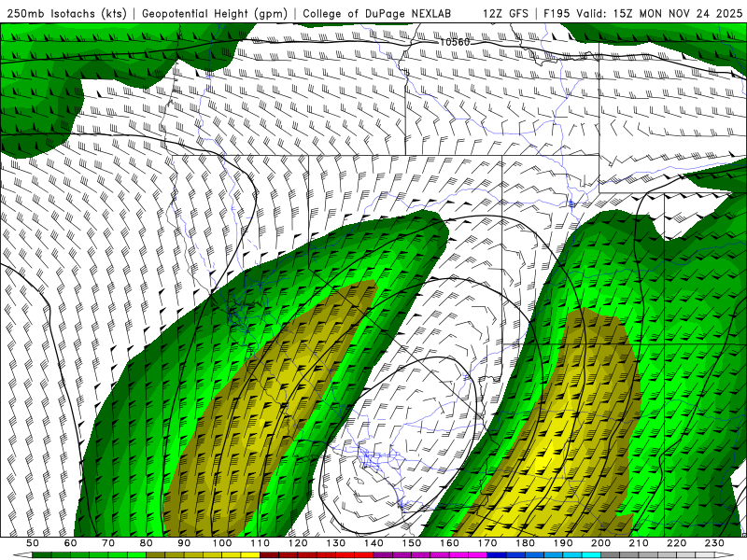The image size is (747, 560).
Task: Click the 180 label on the color scale
Action: pos(525,543)
